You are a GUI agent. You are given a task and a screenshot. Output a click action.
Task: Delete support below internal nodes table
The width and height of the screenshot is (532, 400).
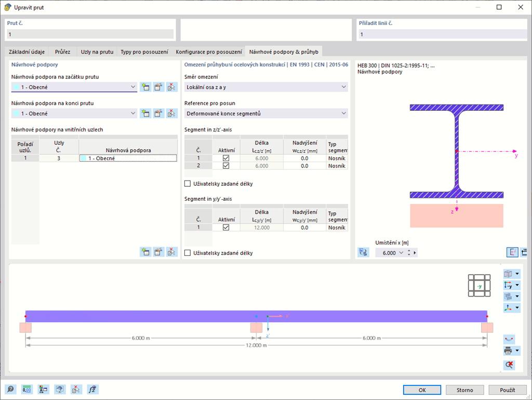pos(171,252)
